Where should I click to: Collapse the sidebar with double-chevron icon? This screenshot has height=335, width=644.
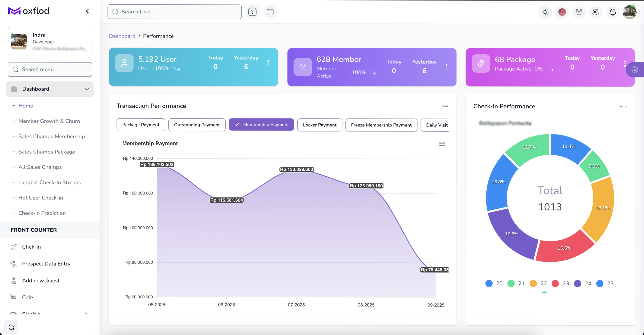(x=87, y=11)
